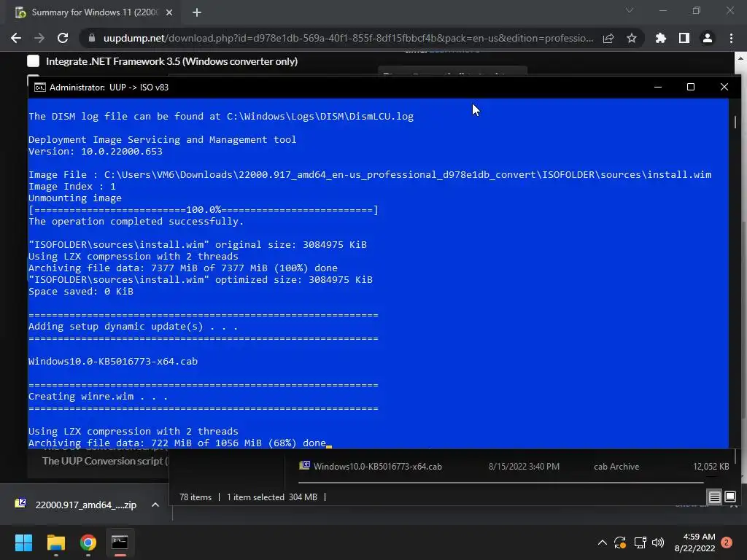The height and width of the screenshot is (560, 747).
Task: Open the Windows Start menu
Action: pos(23,542)
